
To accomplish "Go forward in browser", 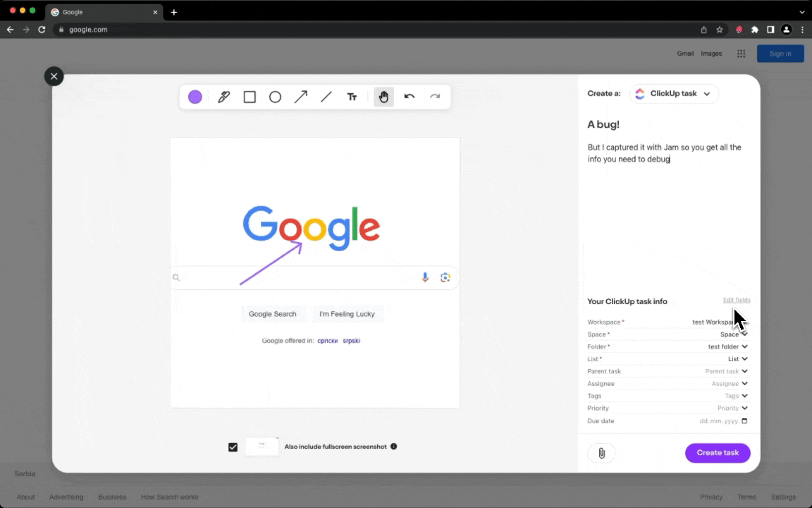I will coord(26,30).
